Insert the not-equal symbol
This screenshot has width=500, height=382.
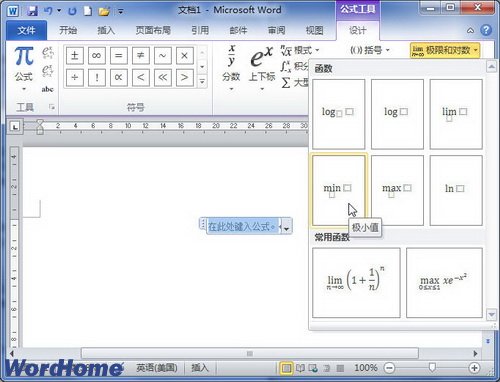pyautogui.click(x=141, y=55)
